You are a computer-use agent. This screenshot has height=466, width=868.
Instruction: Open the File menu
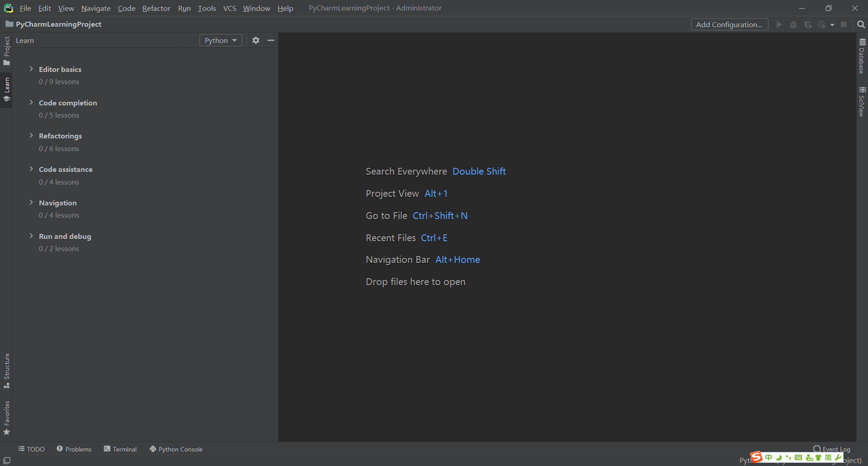(25, 8)
